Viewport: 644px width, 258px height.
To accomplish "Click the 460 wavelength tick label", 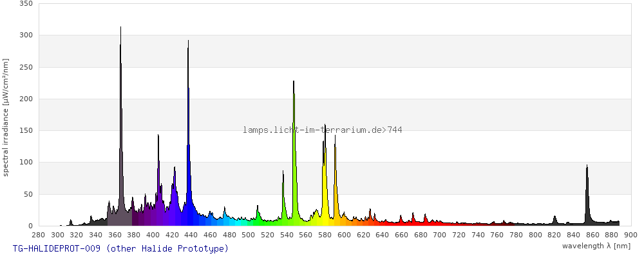I will point(211,235).
